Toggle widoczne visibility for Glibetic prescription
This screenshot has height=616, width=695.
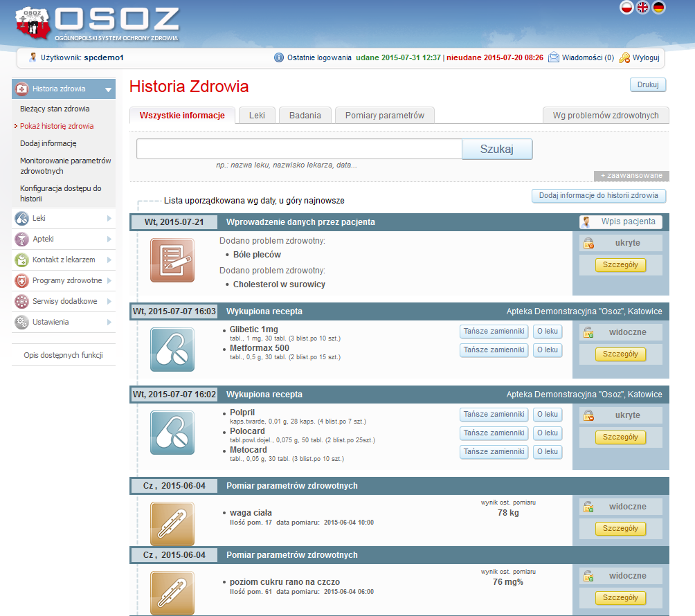(x=620, y=332)
